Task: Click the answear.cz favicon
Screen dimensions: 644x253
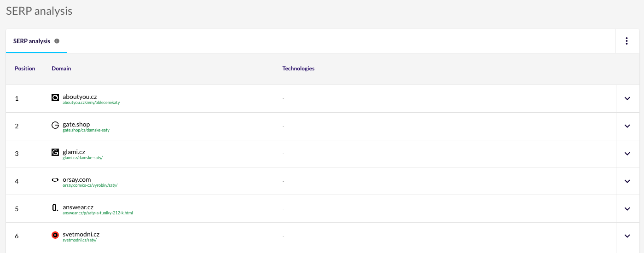Action: [x=55, y=208]
